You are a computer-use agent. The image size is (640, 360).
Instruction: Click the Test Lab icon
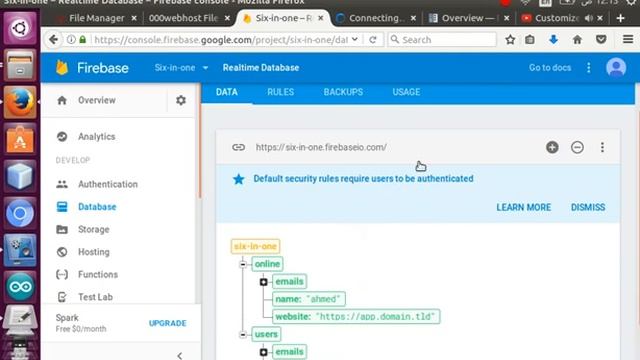pos(62,297)
